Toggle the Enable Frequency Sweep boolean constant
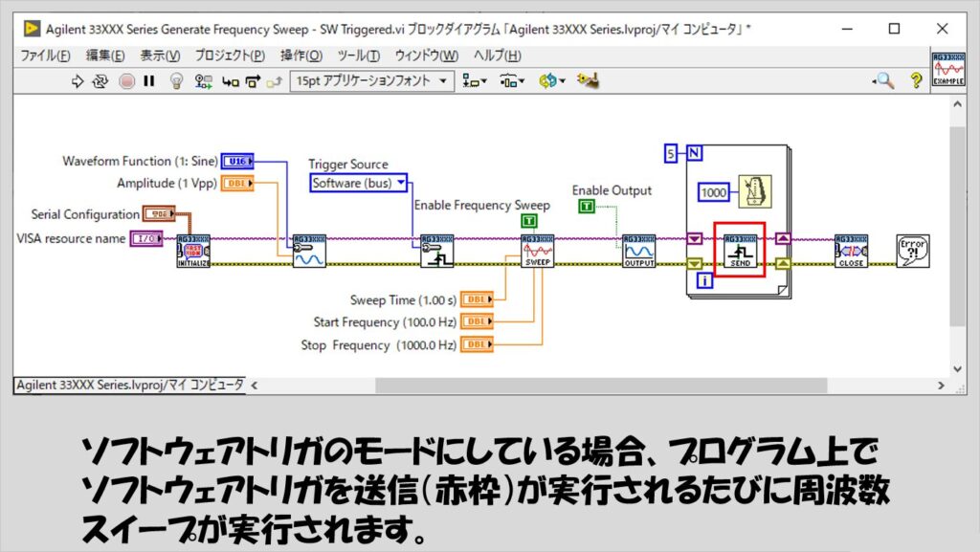 point(528,221)
